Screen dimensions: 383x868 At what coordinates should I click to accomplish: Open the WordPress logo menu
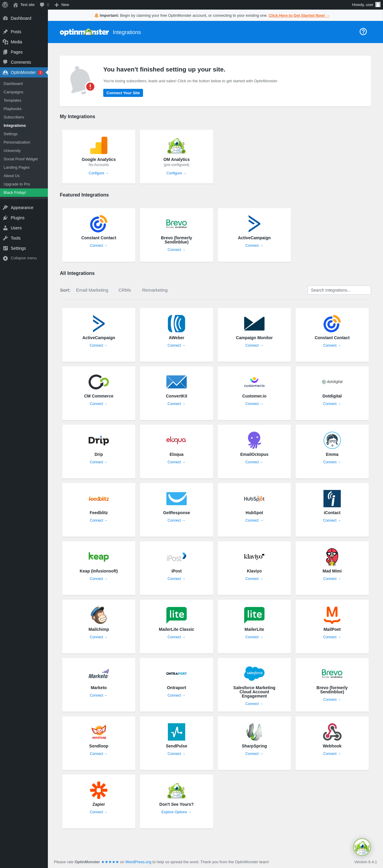pos(5,5)
